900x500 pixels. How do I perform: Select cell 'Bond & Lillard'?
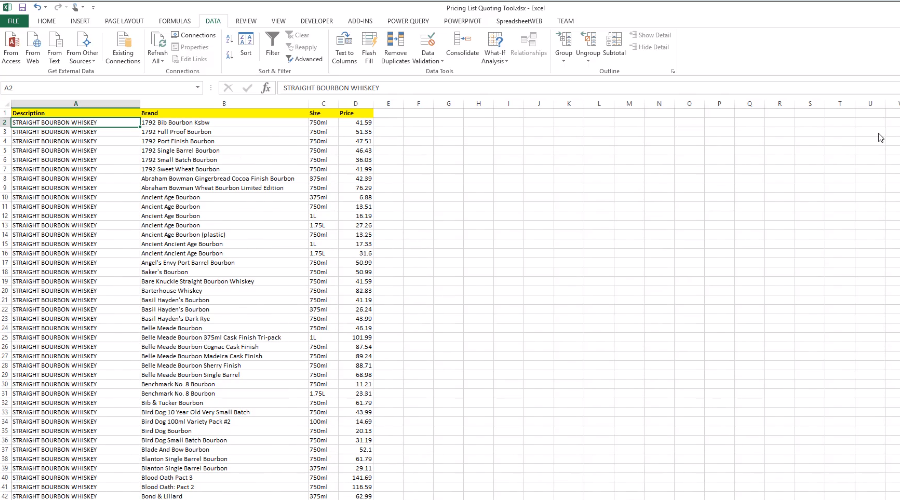pyautogui.click(x=224, y=496)
